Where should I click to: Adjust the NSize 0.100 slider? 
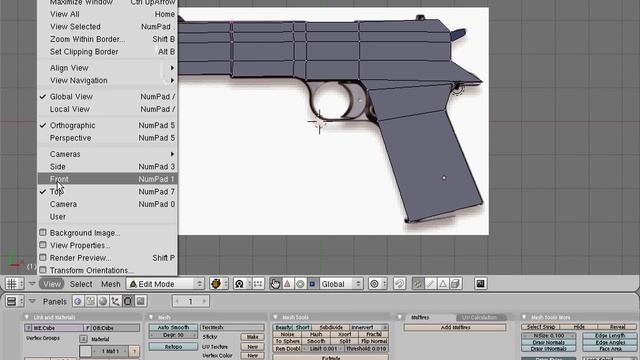point(549,336)
